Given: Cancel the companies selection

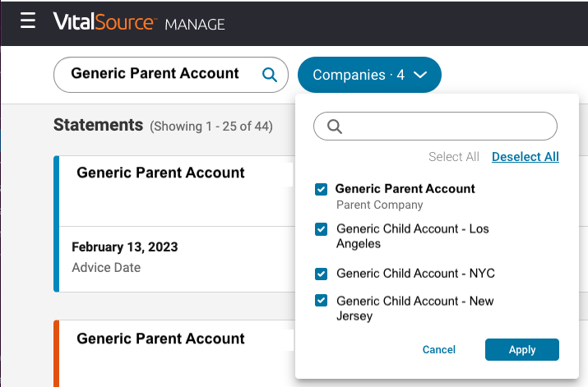Looking at the screenshot, I should [438, 350].
